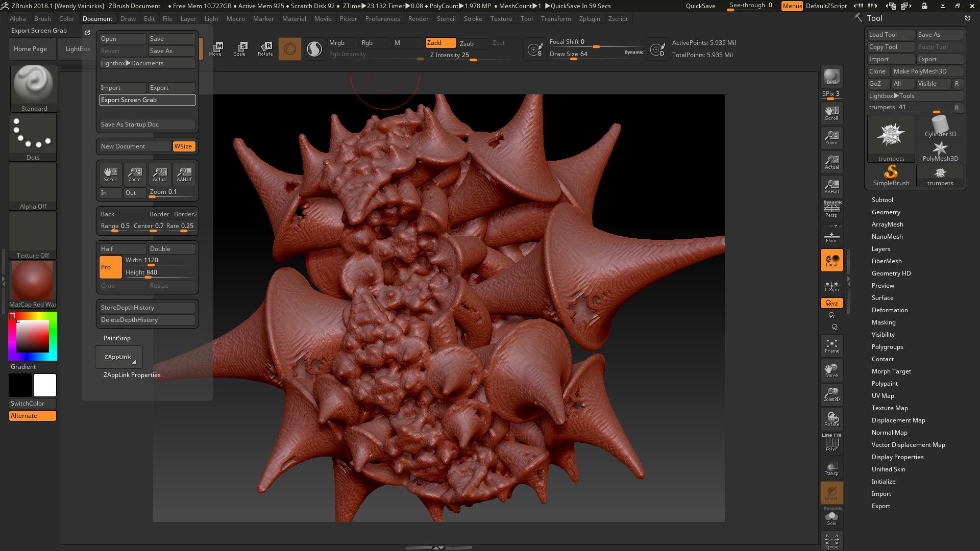Viewport: 980px width, 551px height.
Task: Open the MatCap Red Wax material selector
Action: click(33, 285)
